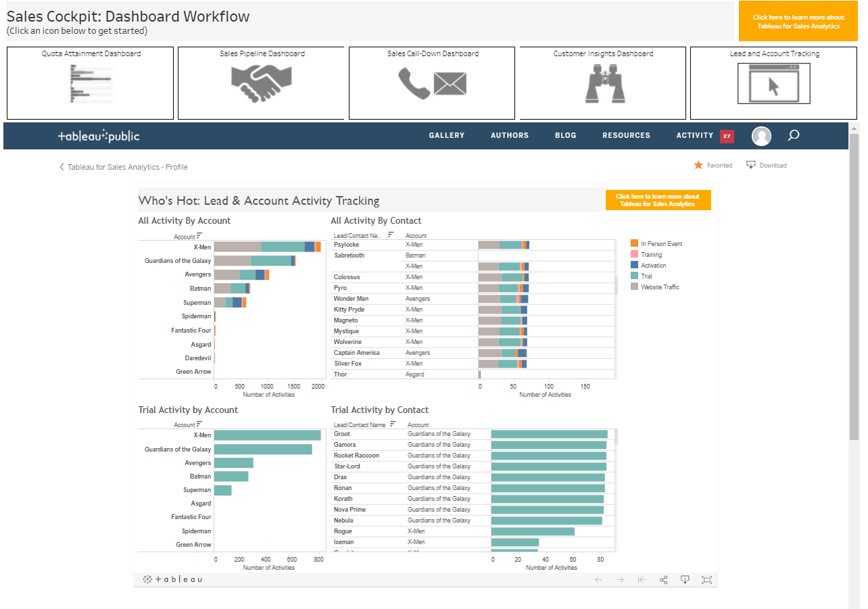The image size is (868, 609).
Task: Select the Activation legend swatch
Action: pos(634,265)
